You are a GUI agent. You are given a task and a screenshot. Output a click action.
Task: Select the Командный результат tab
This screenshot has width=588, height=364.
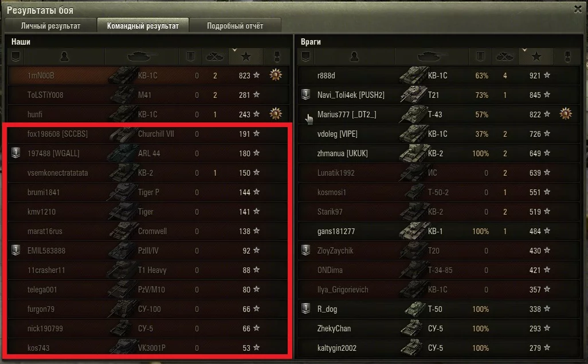[x=143, y=26]
